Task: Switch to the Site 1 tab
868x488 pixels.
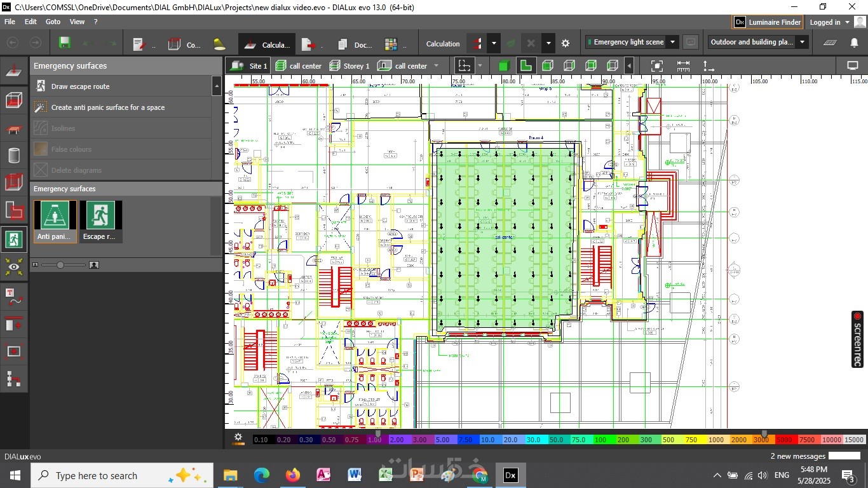Action: click(x=249, y=66)
